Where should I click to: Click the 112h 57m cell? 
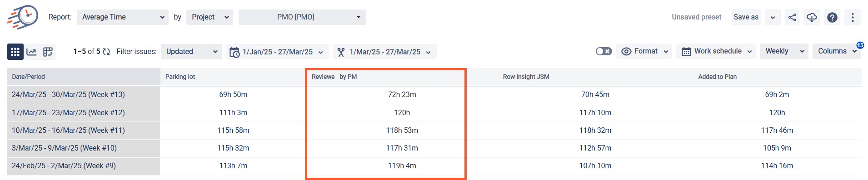click(595, 148)
